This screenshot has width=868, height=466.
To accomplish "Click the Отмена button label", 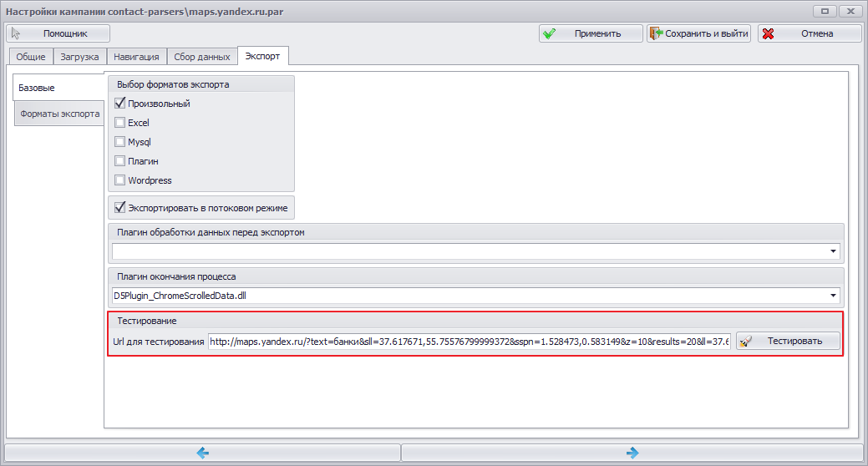I will tap(817, 33).
